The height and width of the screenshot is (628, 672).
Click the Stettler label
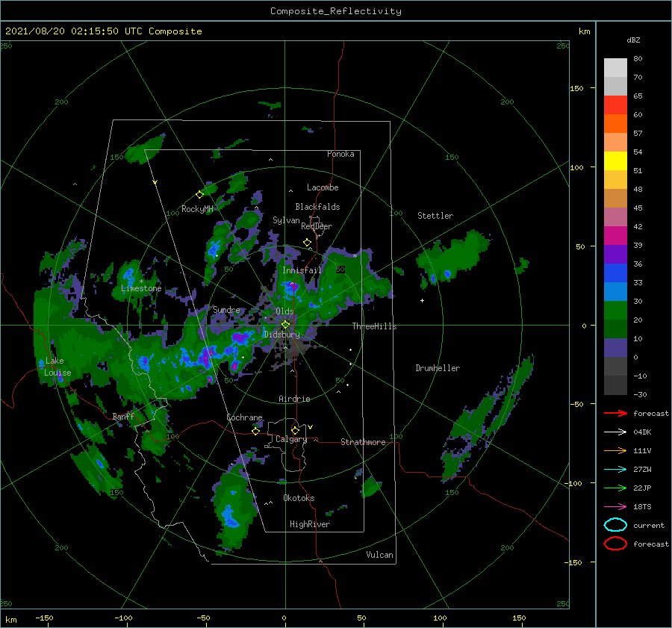435,216
